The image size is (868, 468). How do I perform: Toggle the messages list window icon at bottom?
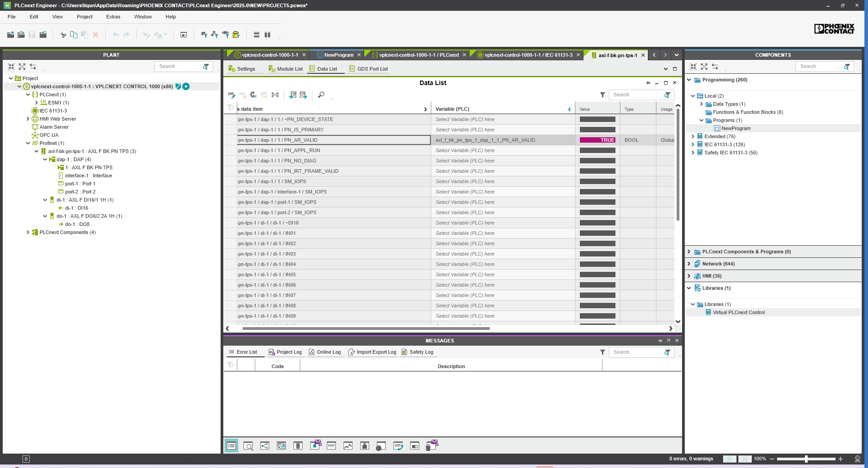pos(231,446)
